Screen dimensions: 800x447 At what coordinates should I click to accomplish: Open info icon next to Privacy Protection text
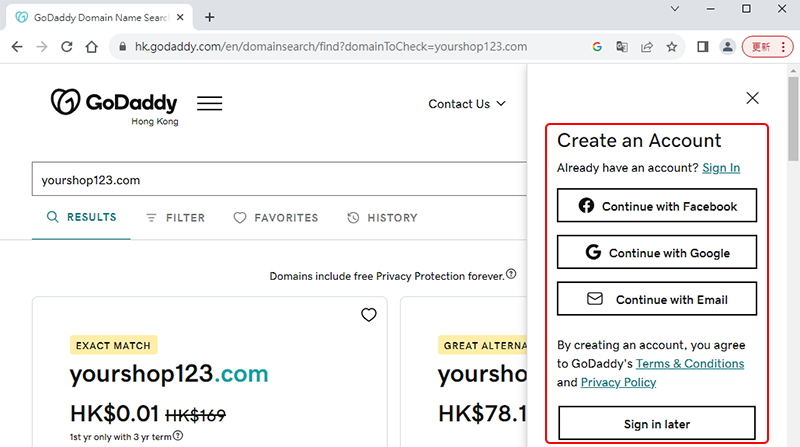pos(511,274)
